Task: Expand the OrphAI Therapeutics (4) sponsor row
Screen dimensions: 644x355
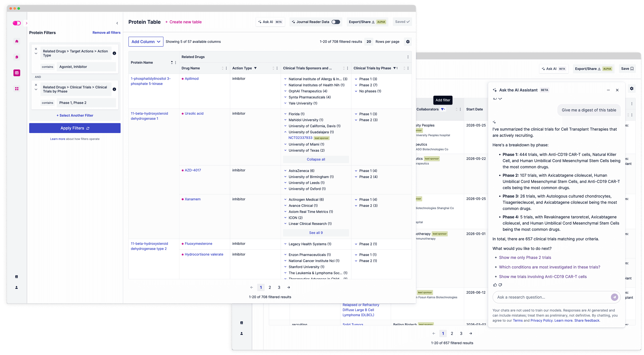Action: pyautogui.click(x=285, y=91)
